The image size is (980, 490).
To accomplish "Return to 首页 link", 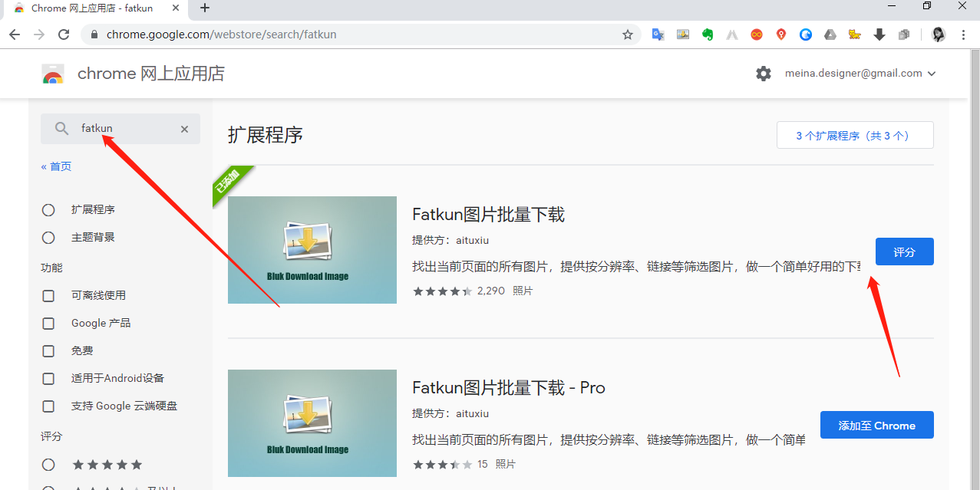I will 56,166.
